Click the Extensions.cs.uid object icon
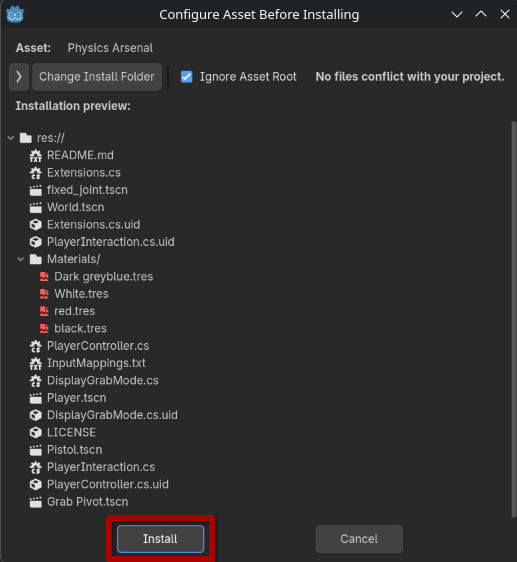The width and height of the screenshot is (517, 562). pos(35,225)
